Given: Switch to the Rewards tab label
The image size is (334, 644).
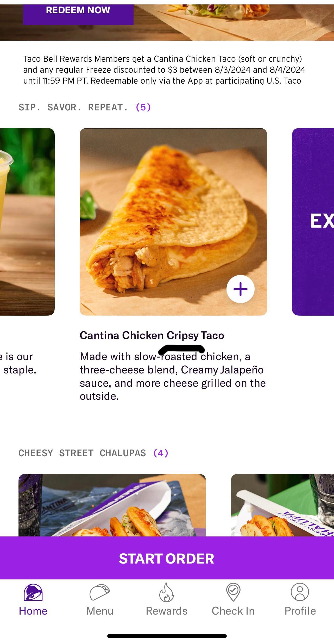Looking at the screenshot, I should [167, 611].
